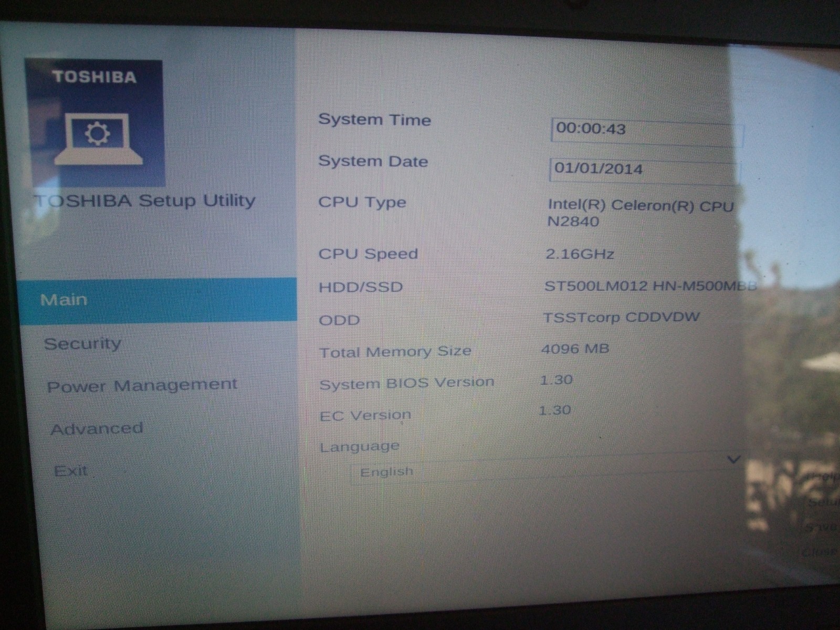
Task: Choose the Exit menu item
Action: pyautogui.click(x=71, y=471)
